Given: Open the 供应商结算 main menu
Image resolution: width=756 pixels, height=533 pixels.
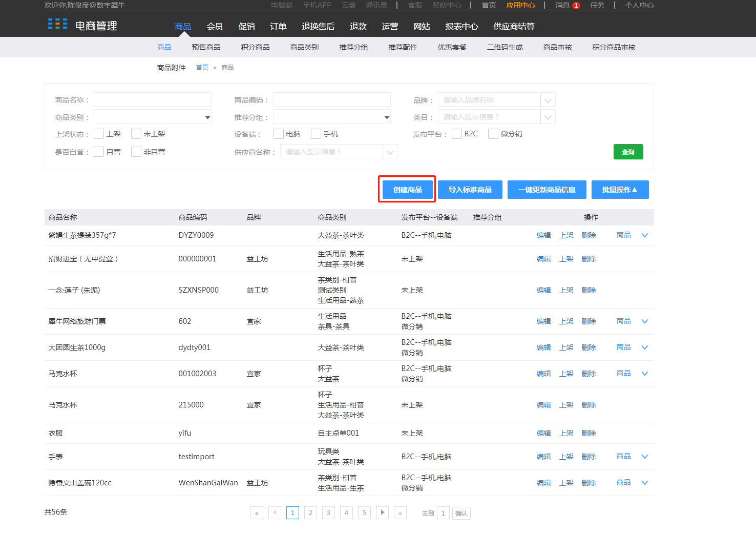Looking at the screenshot, I should coord(514,26).
